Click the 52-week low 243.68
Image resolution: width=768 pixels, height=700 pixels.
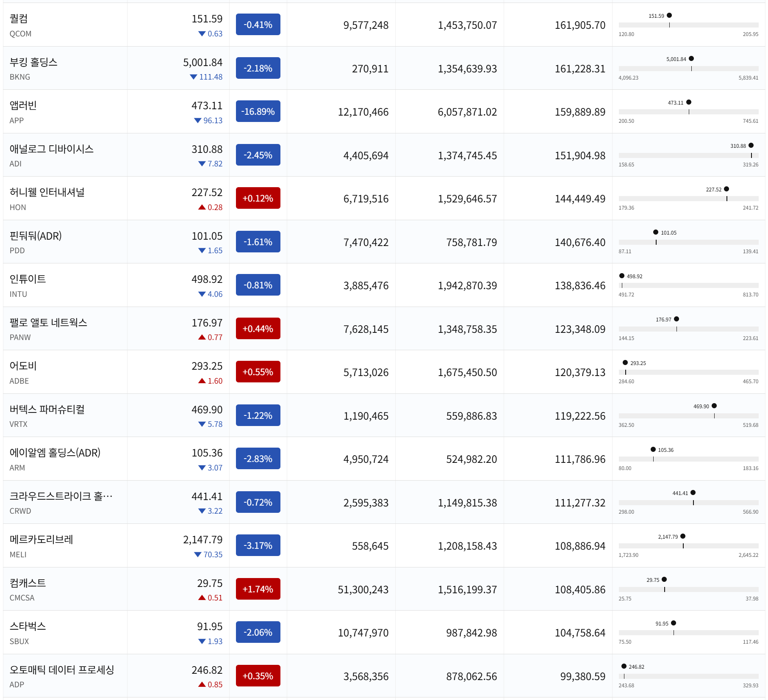pos(627,686)
